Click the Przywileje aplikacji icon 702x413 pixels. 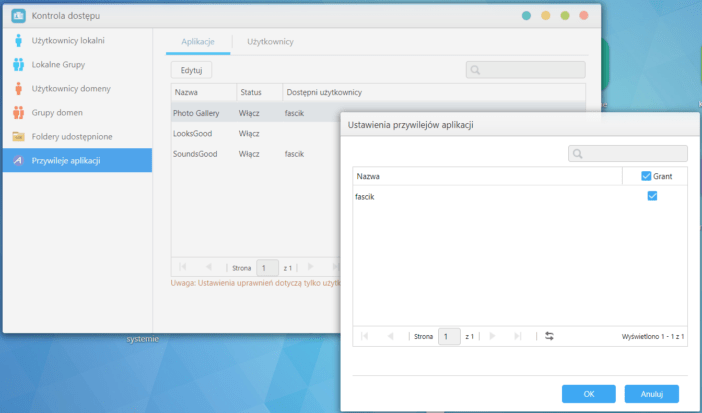[x=18, y=160]
